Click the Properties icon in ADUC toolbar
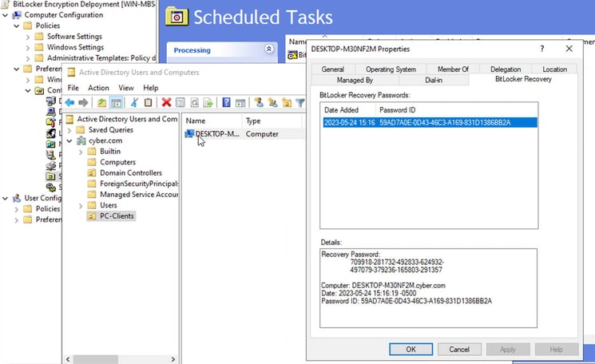Screen dimensions: 595x364 (x=180, y=102)
